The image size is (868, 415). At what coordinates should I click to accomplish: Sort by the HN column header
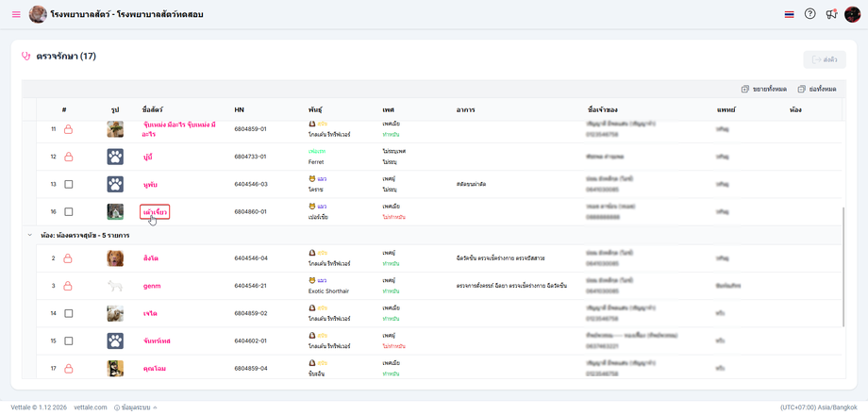tap(240, 110)
